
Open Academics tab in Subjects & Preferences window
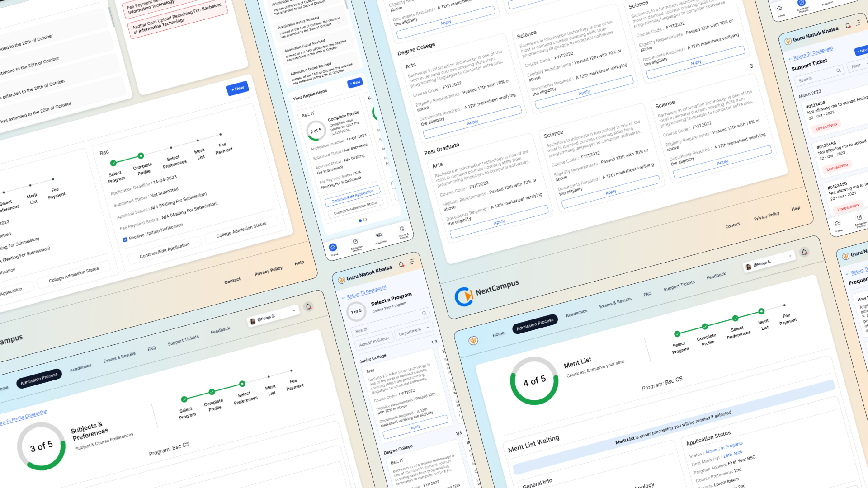(80, 368)
